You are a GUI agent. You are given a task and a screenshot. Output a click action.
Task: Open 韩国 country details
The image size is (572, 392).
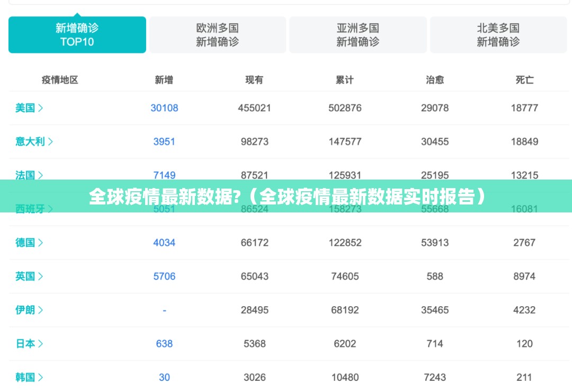(29, 377)
